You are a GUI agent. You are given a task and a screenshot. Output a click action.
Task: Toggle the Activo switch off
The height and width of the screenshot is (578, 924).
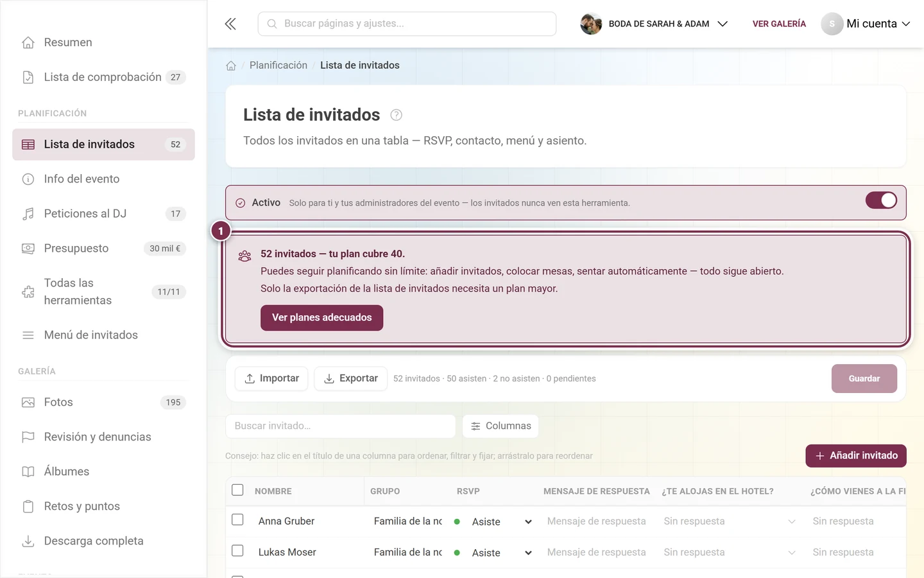(881, 200)
